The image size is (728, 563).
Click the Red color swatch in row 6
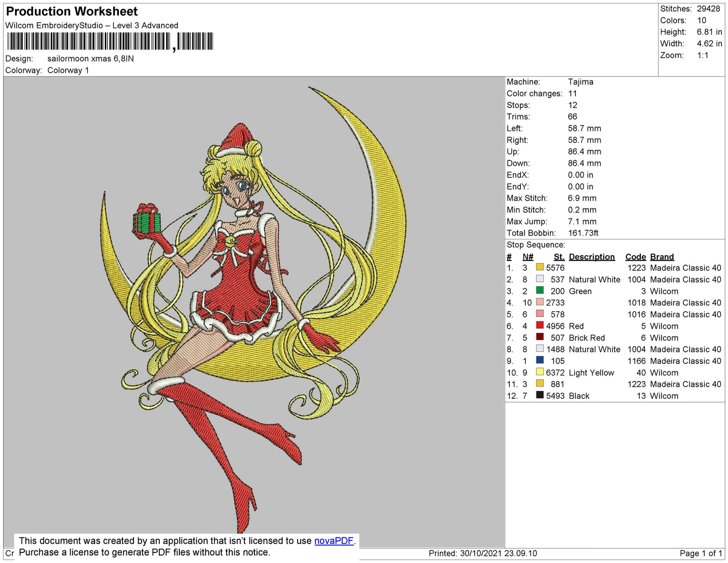coord(540,325)
